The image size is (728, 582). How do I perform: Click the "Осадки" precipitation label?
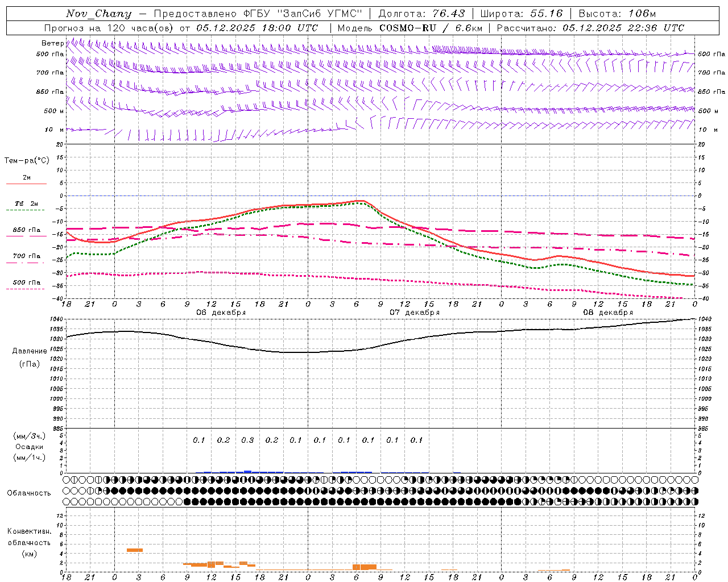pos(30,447)
